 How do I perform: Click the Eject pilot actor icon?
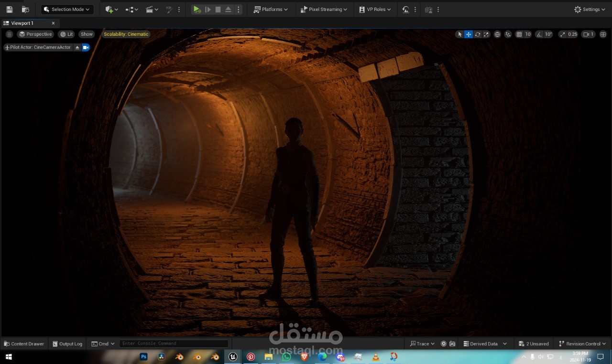pyautogui.click(x=77, y=47)
